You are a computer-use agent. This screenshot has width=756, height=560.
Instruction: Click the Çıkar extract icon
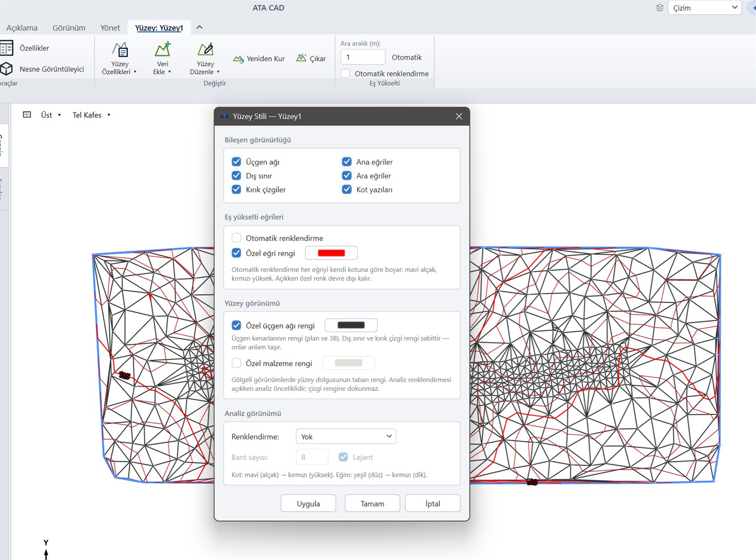pos(301,58)
